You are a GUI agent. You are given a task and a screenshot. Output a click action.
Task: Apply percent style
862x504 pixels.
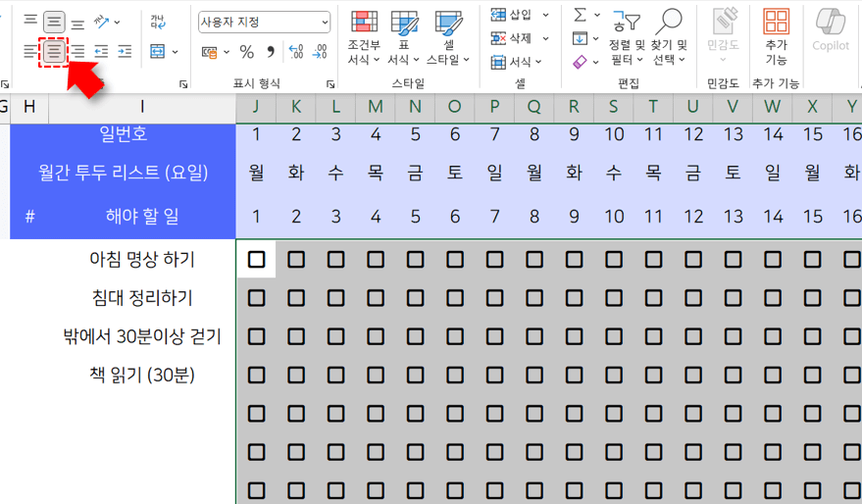(x=247, y=52)
